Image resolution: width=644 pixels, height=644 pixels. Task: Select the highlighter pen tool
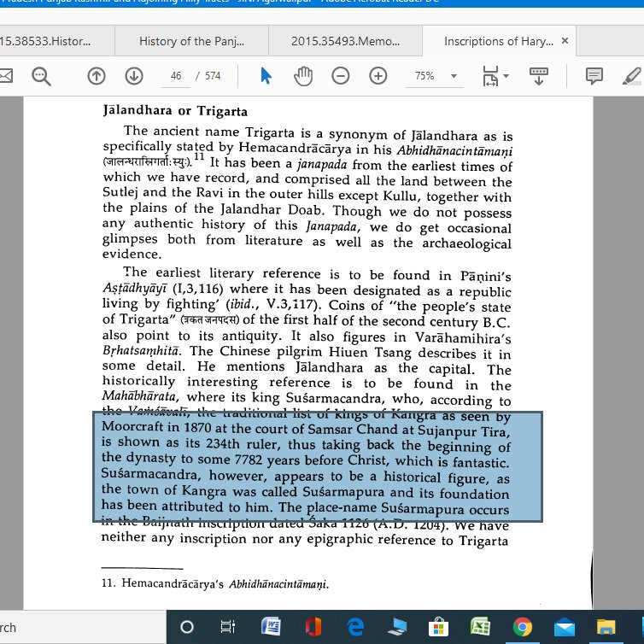pos(633,76)
